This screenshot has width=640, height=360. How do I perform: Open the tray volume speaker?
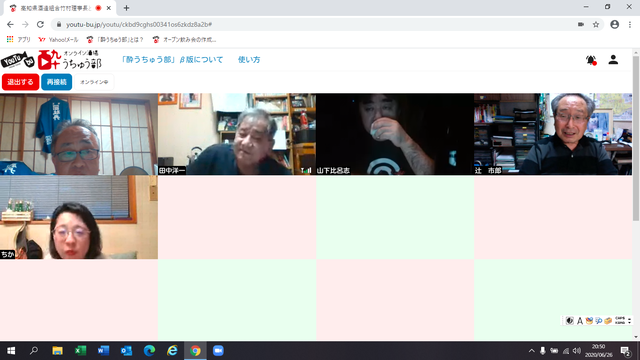pyautogui.click(x=577, y=351)
